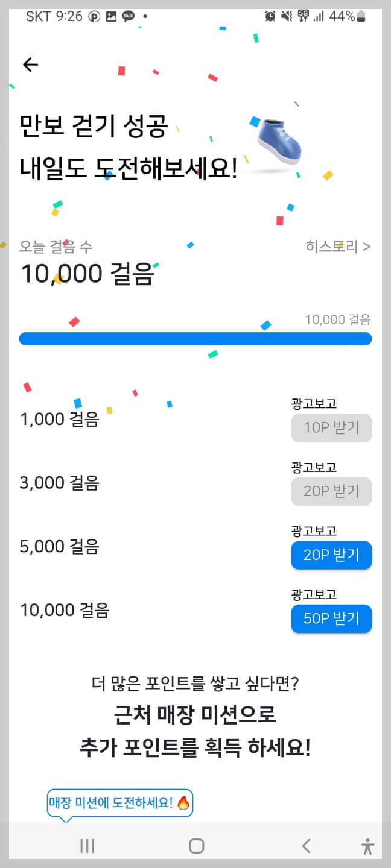
Task: Expand the history section via its chevron
Action: pyautogui.click(x=367, y=247)
